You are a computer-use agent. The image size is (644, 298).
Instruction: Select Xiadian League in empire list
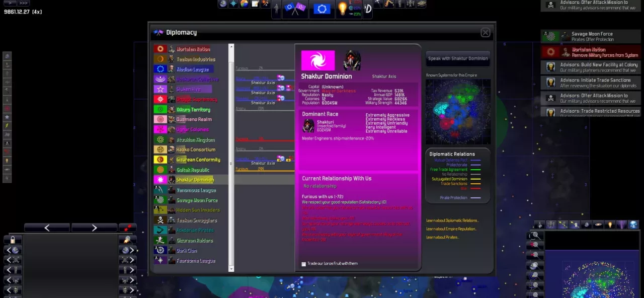[191, 69]
